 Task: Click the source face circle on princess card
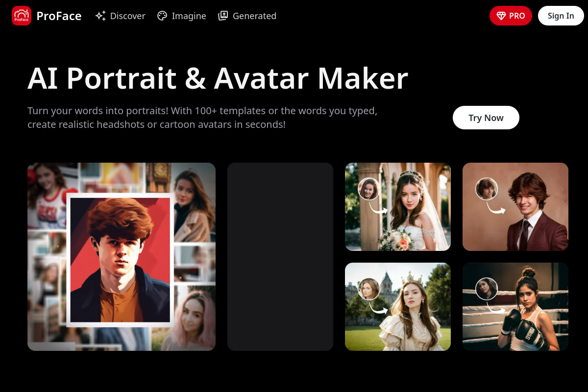[x=369, y=289]
